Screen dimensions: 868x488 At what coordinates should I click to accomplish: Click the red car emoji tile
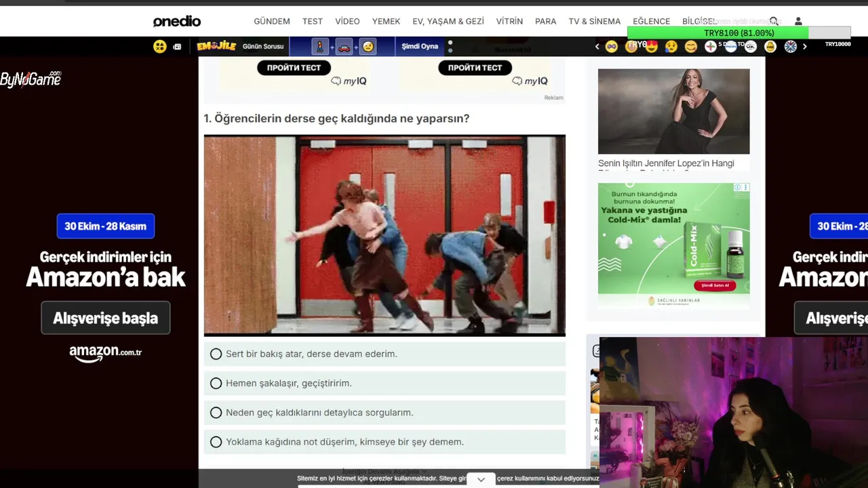coord(344,47)
